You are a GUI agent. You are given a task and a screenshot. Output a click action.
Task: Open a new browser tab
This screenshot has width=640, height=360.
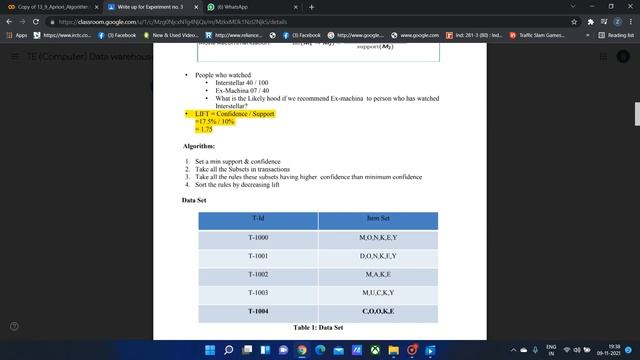(311, 7)
